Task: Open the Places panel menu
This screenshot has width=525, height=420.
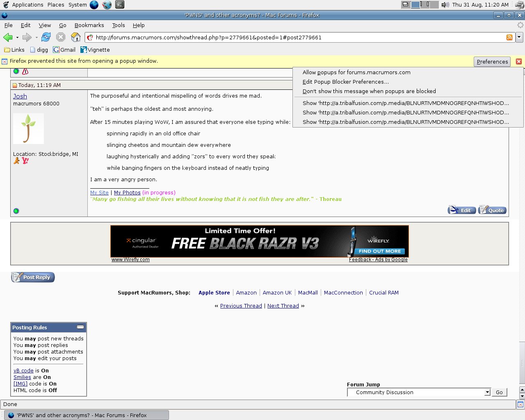Action: [x=56, y=5]
